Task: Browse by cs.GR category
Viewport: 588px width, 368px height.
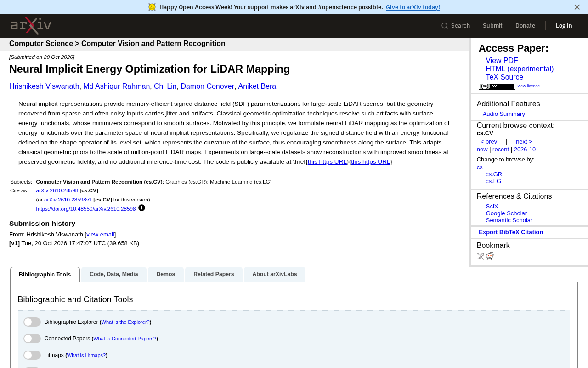Action: click(x=494, y=174)
